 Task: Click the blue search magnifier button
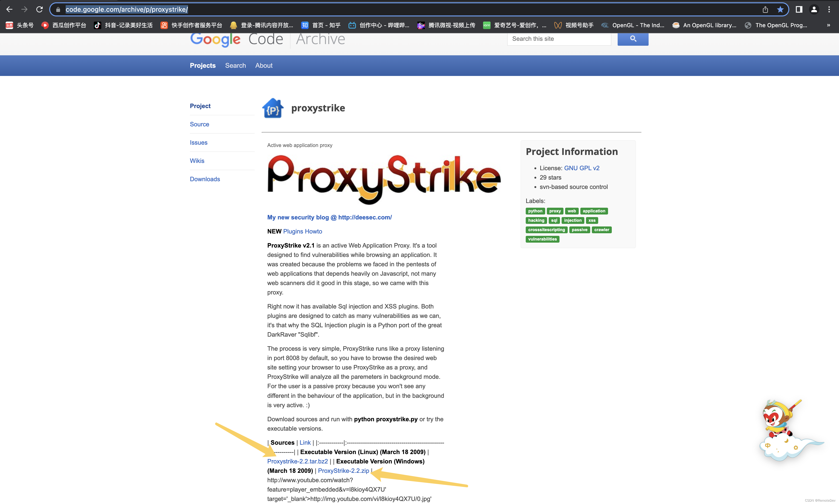pyautogui.click(x=632, y=39)
